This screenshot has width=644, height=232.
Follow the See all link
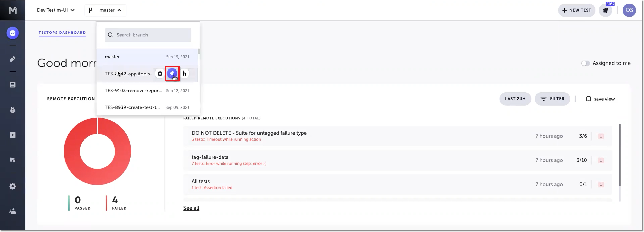[x=191, y=208]
